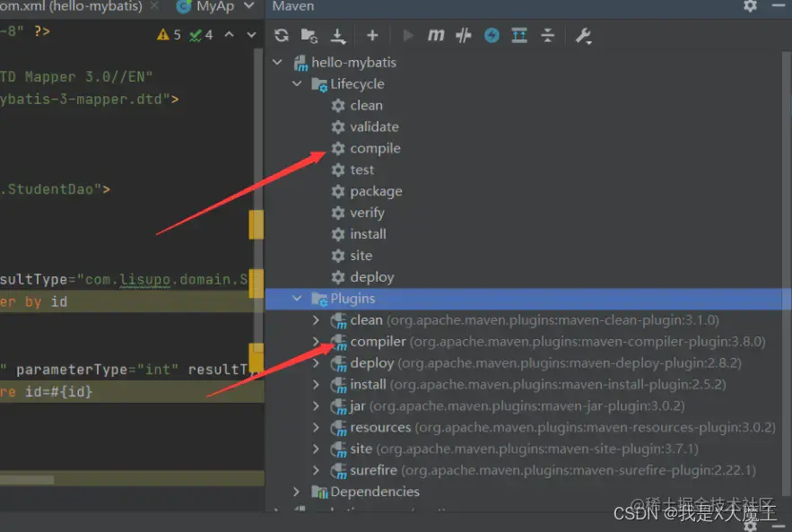Add Maven project with plus icon
The image size is (792, 532).
tap(372, 35)
